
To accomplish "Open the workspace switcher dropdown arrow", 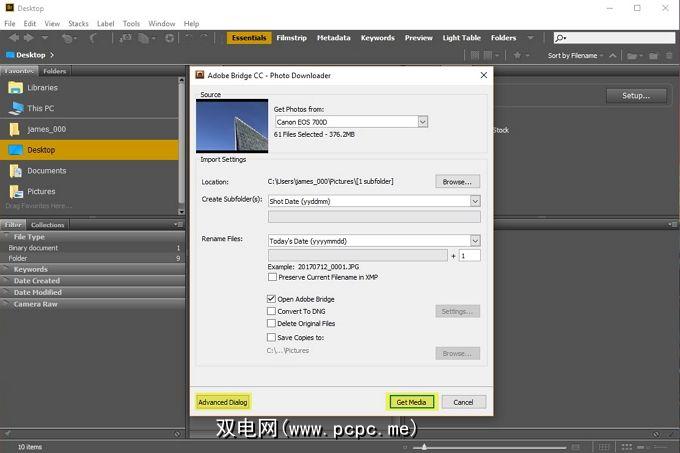I will point(530,38).
